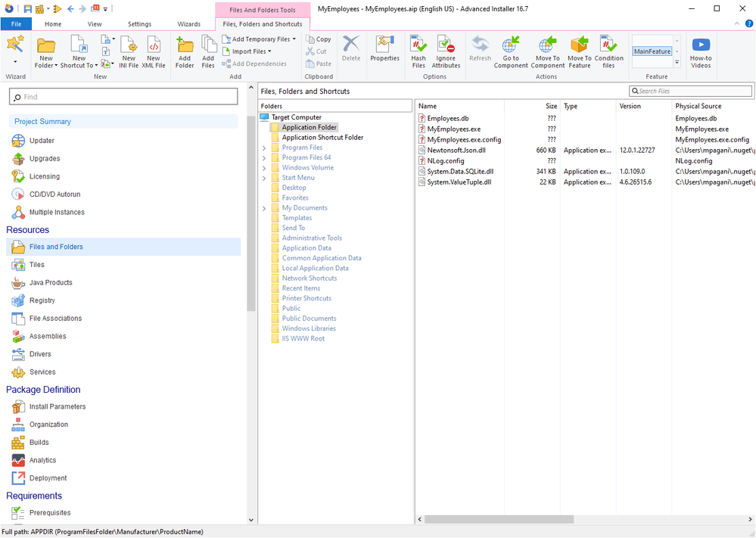Select Newtonsoft.Json.dll file row
The height and width of the screenshot is (538, 756).
[x=456, y=151]
